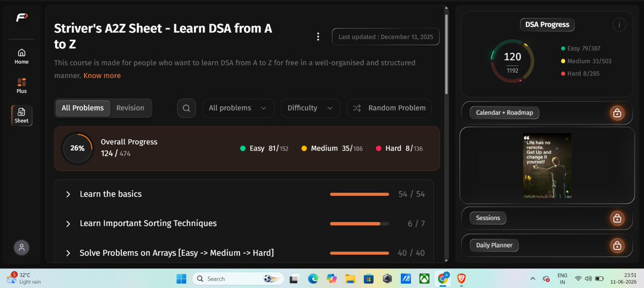Click the Striver's A2Z Sheet title
This screenshot has height=288, width=644.
tap(163, 36)
